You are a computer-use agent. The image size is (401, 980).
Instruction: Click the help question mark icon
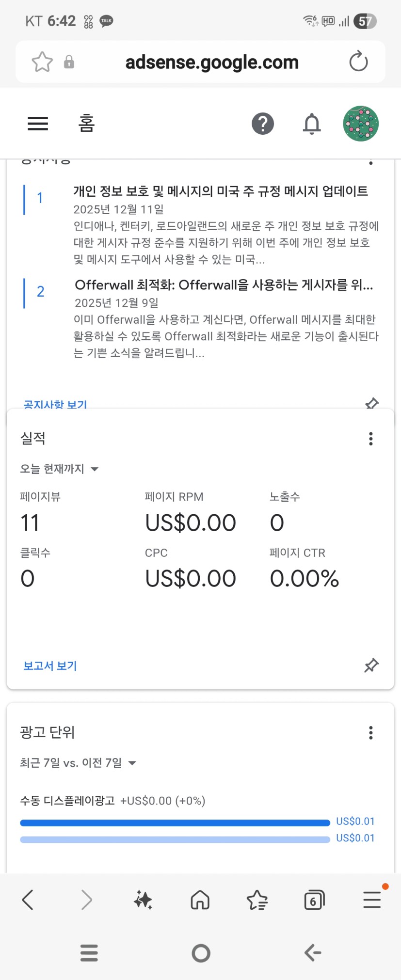263,124
